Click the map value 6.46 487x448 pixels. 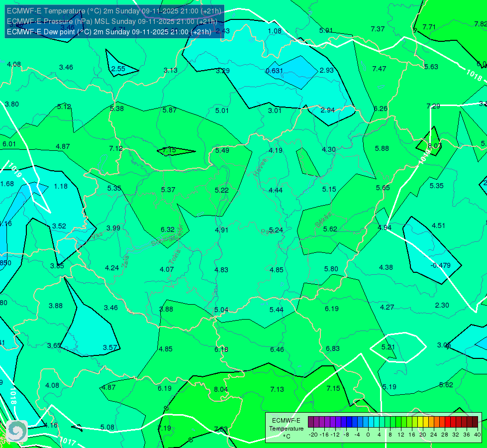(x=277, y=349)
